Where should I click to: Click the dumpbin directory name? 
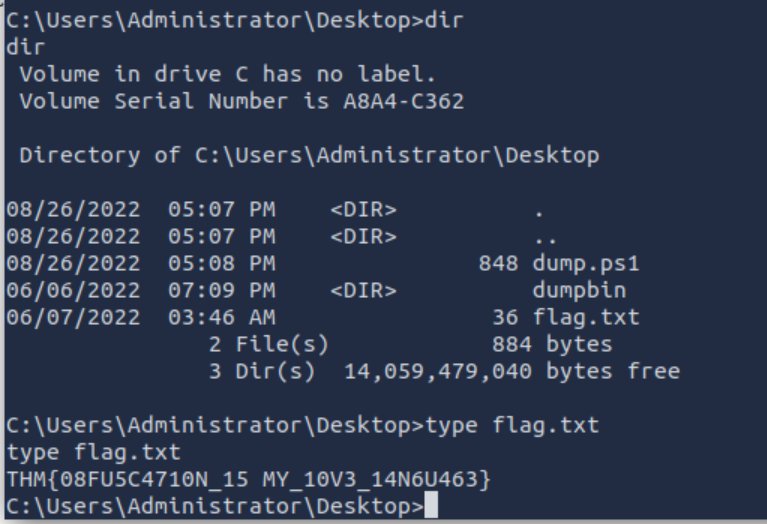click(x=579, y=291)
